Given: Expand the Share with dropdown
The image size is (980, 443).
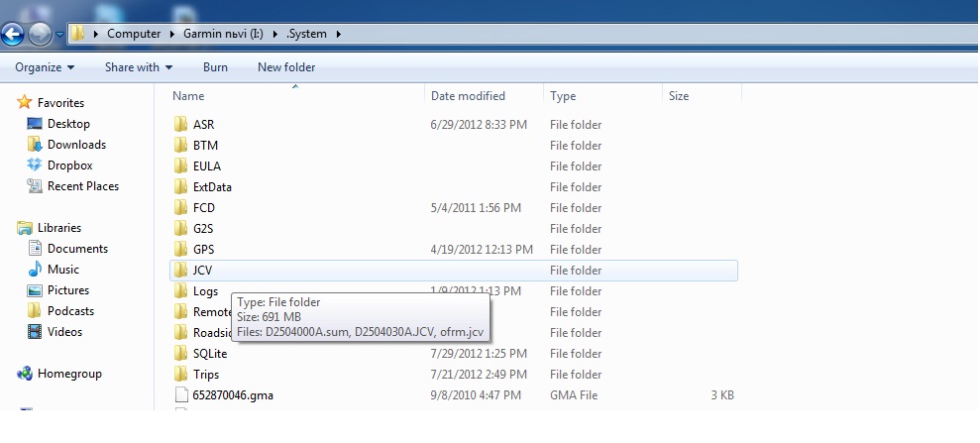Looking at the screenshot, I should 139,67.
